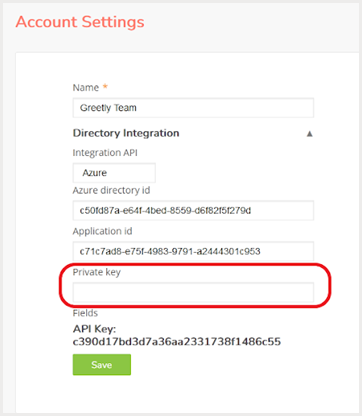The width and height of the screenshot is (362, 416).
Task: Click the Private key label
Action: click(97, 272)
